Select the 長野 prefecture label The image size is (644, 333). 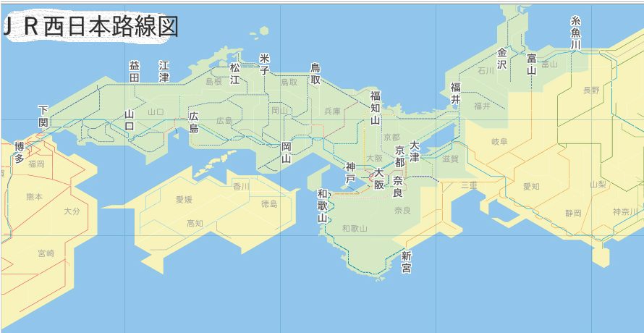[591, 90]
